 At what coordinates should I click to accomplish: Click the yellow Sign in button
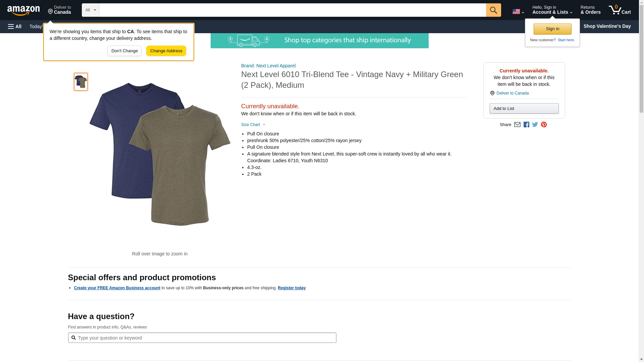pos(552,29)
